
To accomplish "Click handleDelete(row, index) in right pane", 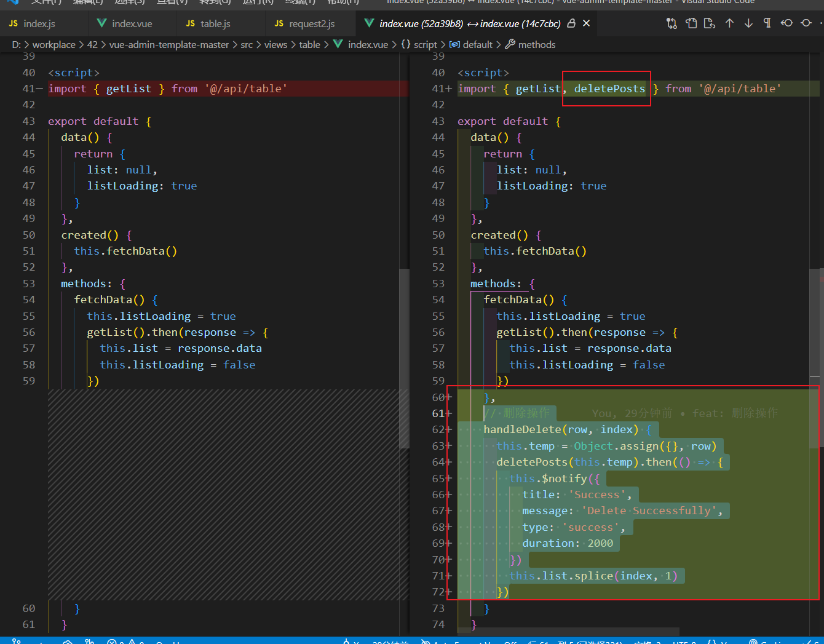I will (561, 429).
